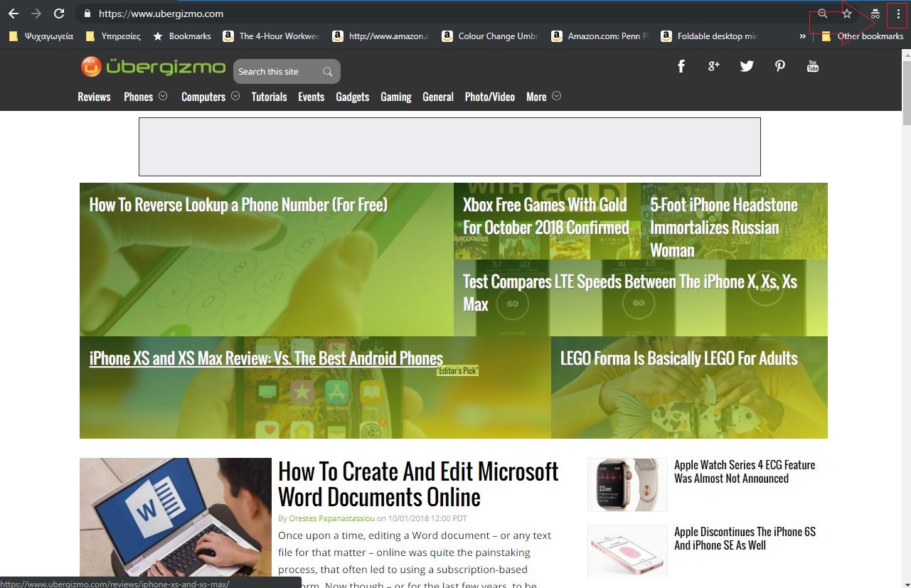This screenshot has height=588, width=911.
Task: Open Chrome's three-dot menu
Action: [898, 14]
